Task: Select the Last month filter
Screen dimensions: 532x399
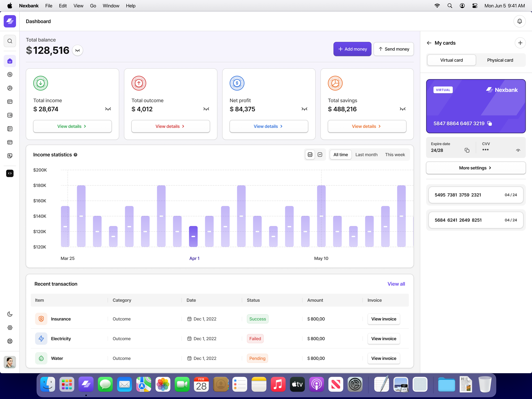Action: click(366, 155)
